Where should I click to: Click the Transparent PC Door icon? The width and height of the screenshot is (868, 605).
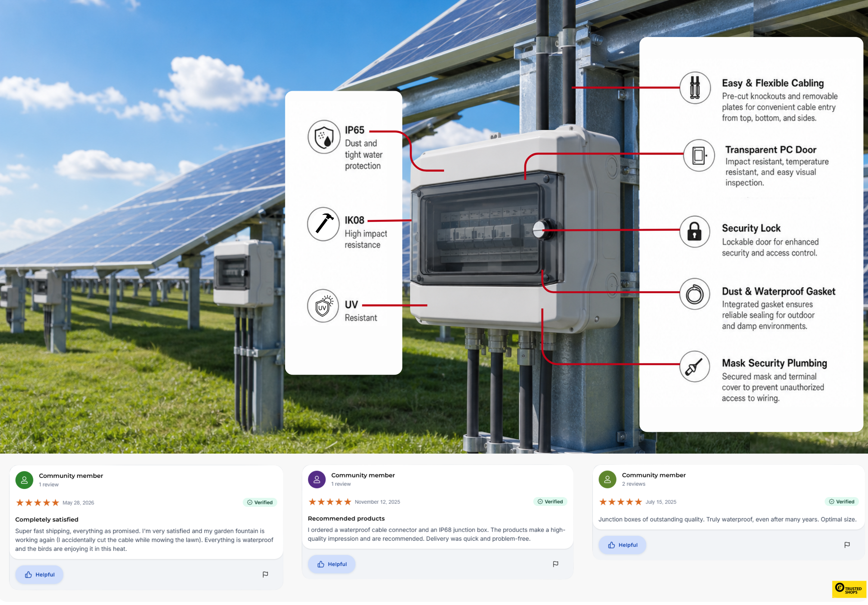tap(699, 155)
